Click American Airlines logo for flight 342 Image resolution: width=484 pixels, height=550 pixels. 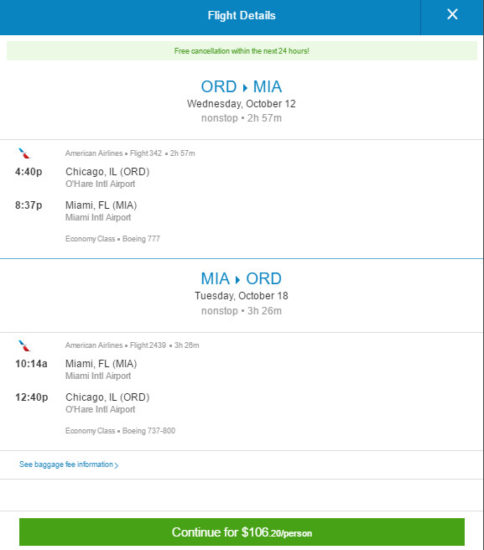(24, 153)
